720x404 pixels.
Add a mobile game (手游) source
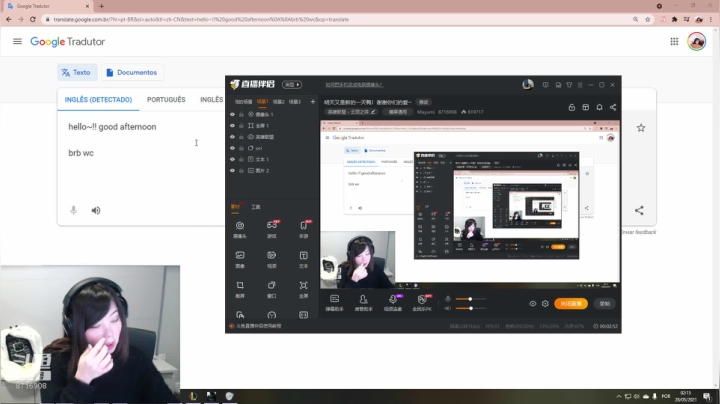[x=304, y=229]
